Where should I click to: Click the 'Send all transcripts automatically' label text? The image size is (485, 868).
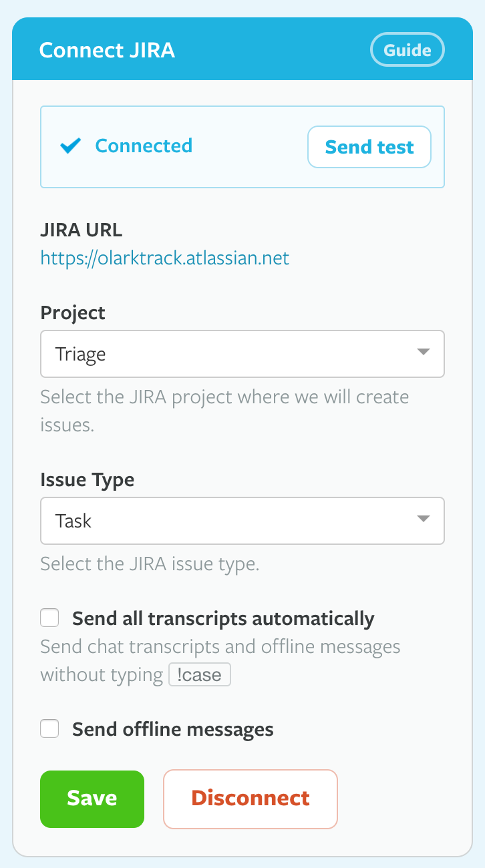point(223,618)
